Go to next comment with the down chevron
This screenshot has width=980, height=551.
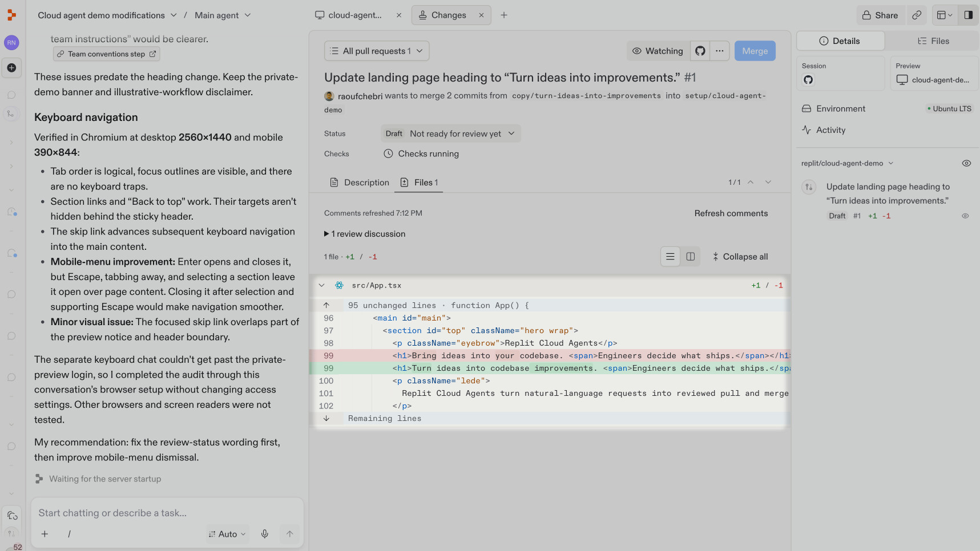pos(768,182)
